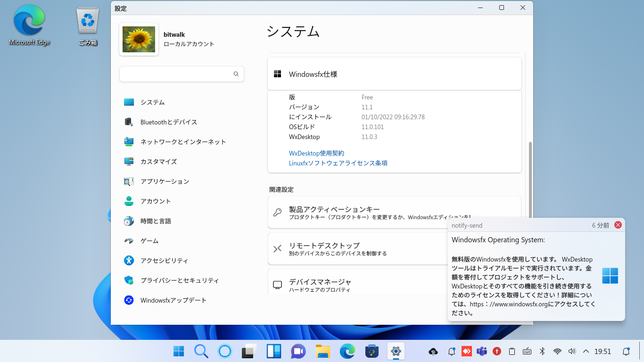Viewport: 644px width, 362px height.
Task: Click the 時間と言語 clock icon
Action: pyautogui.click(x=129, y=221)
